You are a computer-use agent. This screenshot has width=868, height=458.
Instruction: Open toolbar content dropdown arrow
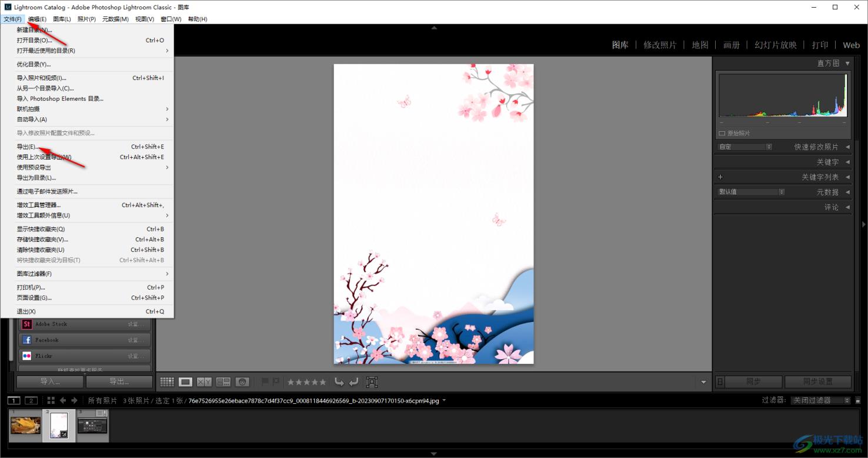[x=703, y=382]
